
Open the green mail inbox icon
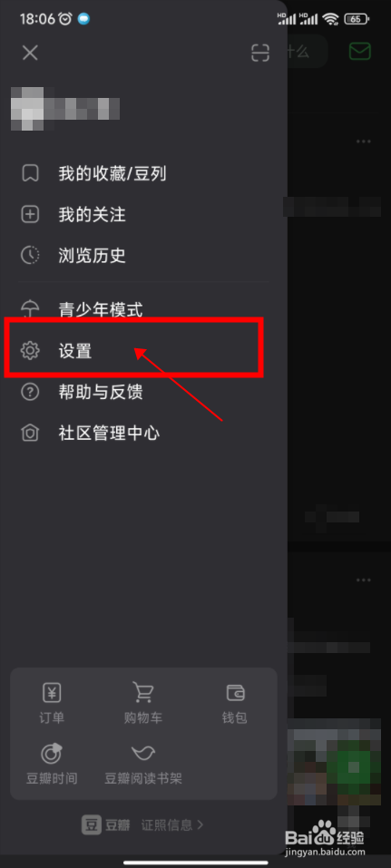point(360,52)
